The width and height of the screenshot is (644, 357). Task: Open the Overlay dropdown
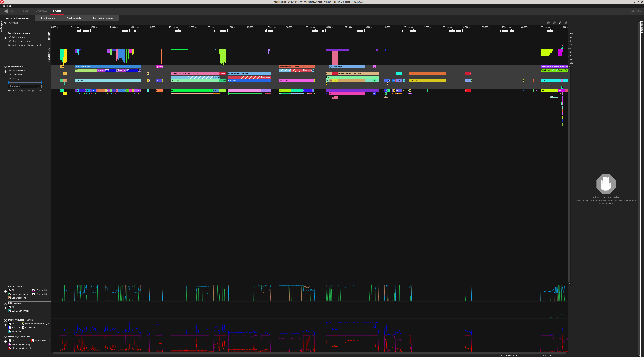point(14,79)
